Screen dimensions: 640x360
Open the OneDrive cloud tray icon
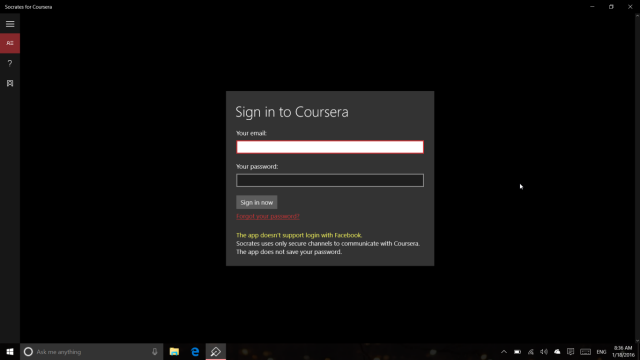pyautogui.click(x=557, y=352)
